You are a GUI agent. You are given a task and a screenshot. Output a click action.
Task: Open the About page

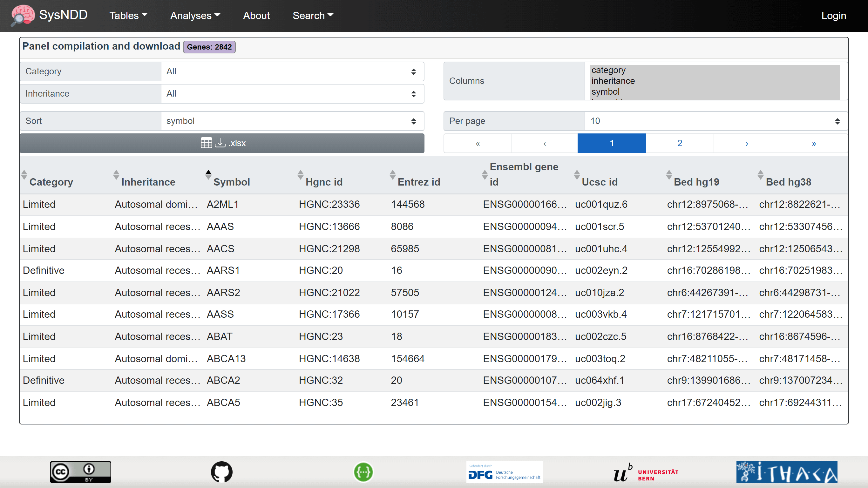[x=256, y=16]
